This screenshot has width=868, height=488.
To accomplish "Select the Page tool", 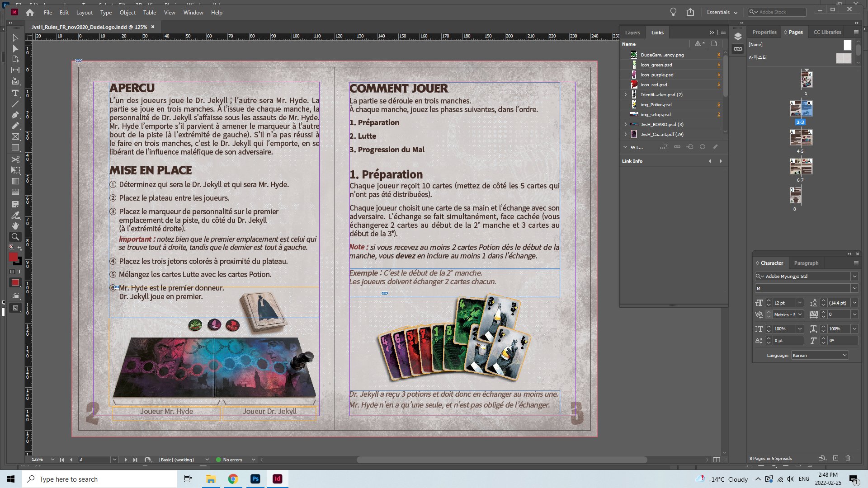I will (15, 59).
